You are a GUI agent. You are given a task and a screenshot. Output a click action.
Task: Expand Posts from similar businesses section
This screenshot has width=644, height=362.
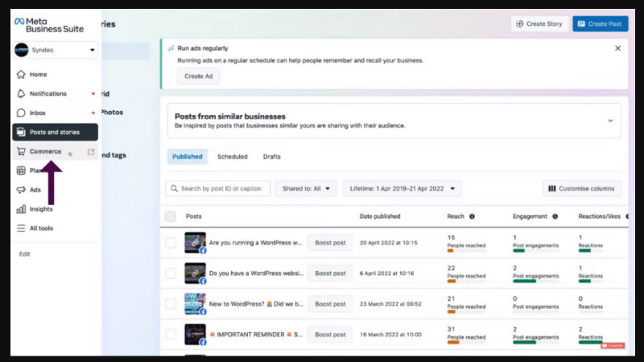(609, 121)
